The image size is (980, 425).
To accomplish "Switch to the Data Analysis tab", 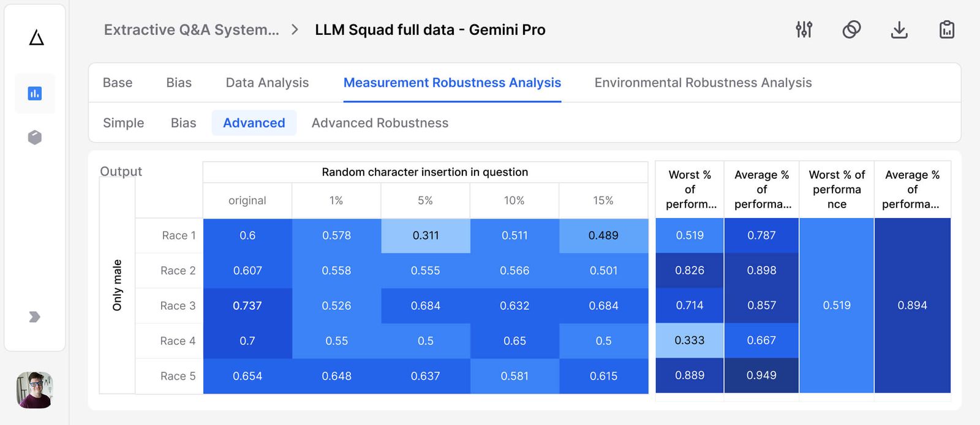I will (266, 83).
